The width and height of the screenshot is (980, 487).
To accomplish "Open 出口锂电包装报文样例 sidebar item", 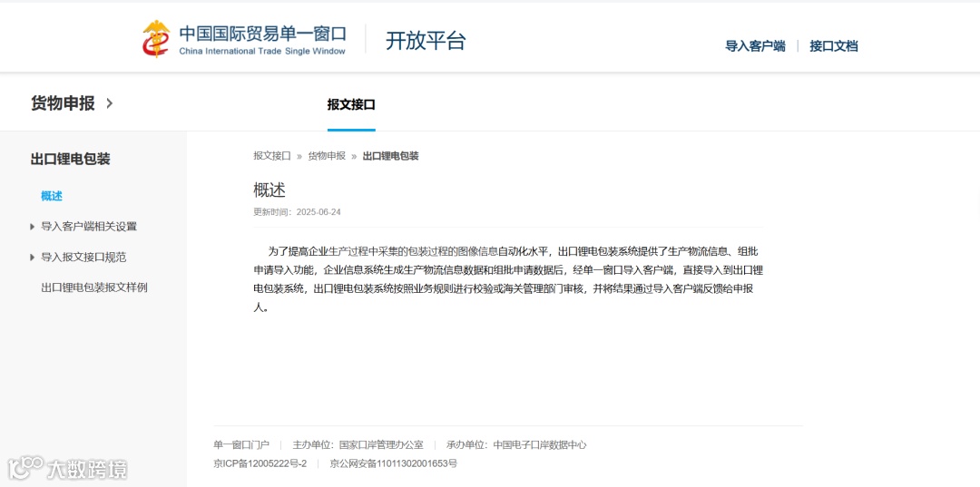I will coord(94,287).
